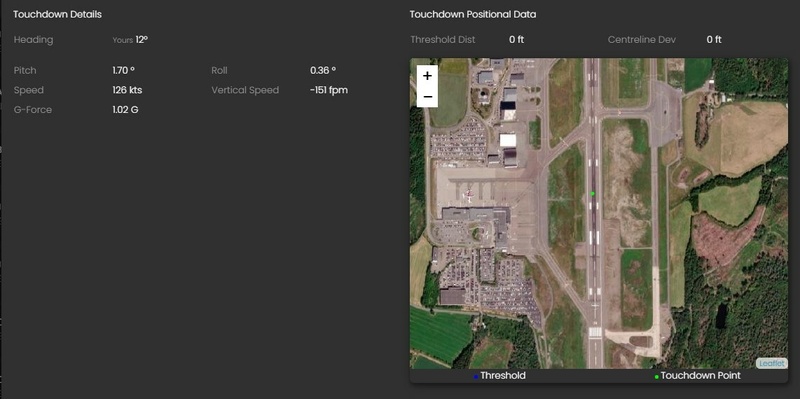Select the G-Force value 1.02 G

(x=126, y=110)
